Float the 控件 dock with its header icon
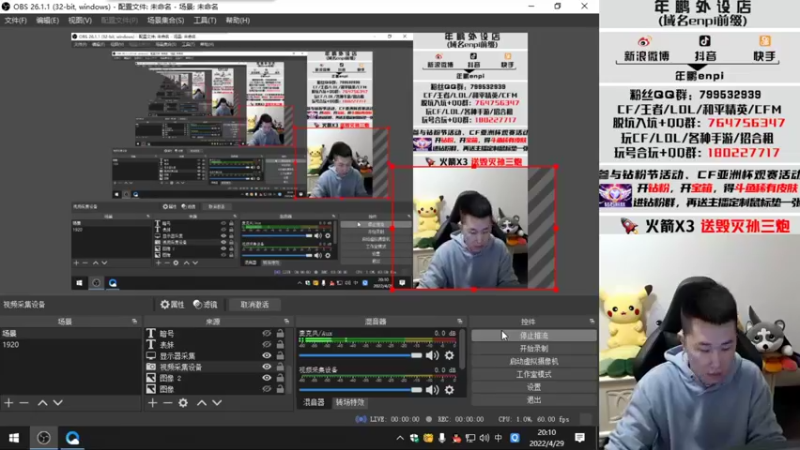The width and height of the screenshot is (800, 450). tap(592, 321)
